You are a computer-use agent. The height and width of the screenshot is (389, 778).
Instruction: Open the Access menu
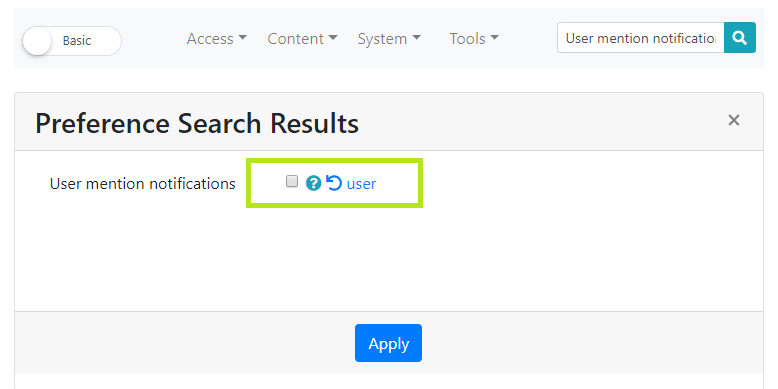(x=216, y=39)
